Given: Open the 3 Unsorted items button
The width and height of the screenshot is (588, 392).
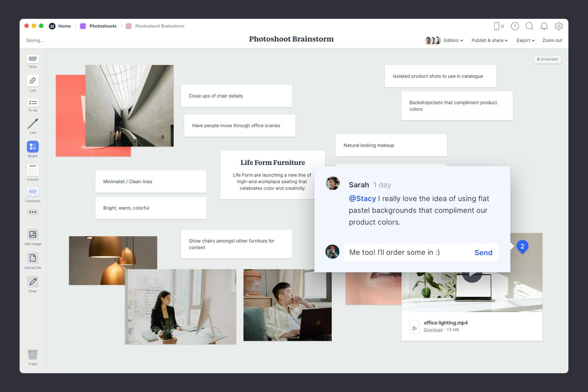Looking at the screenshot, I should [547, 59].
